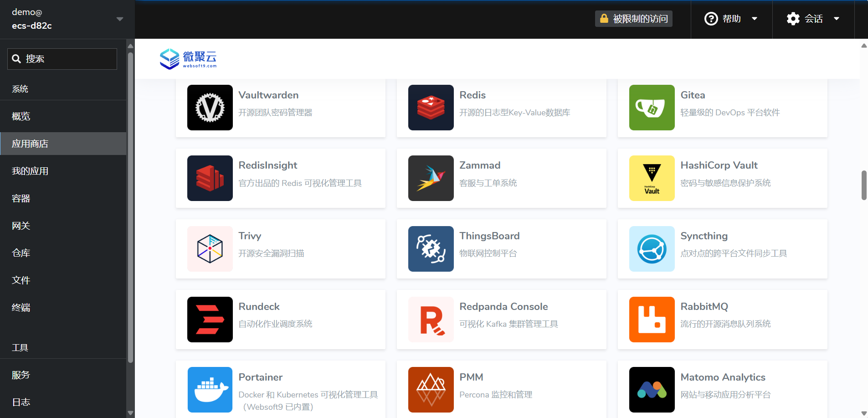
Task: Open the Trivy app icon
Action: (210, 249)
